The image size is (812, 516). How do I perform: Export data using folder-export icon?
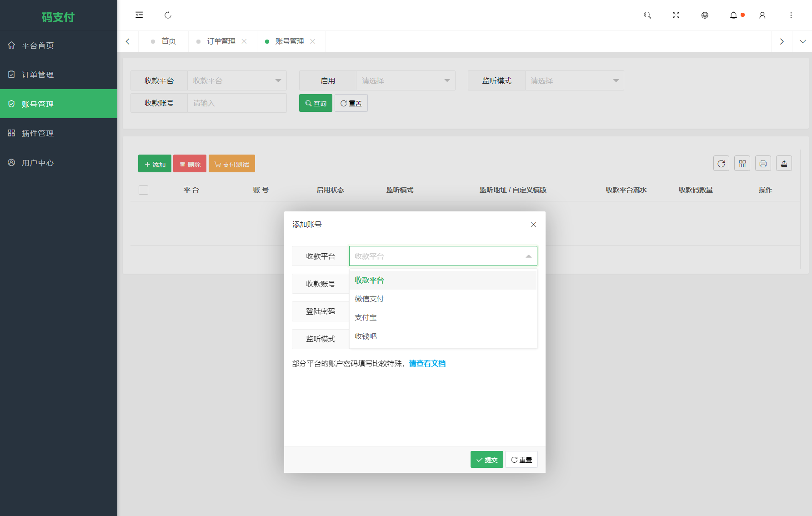[x=784, y=163]
